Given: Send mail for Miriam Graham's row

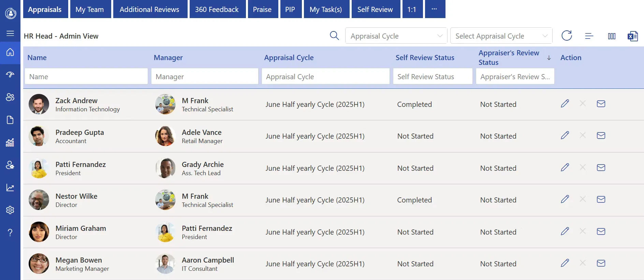Looking at the screenshot, I should 601,231.
